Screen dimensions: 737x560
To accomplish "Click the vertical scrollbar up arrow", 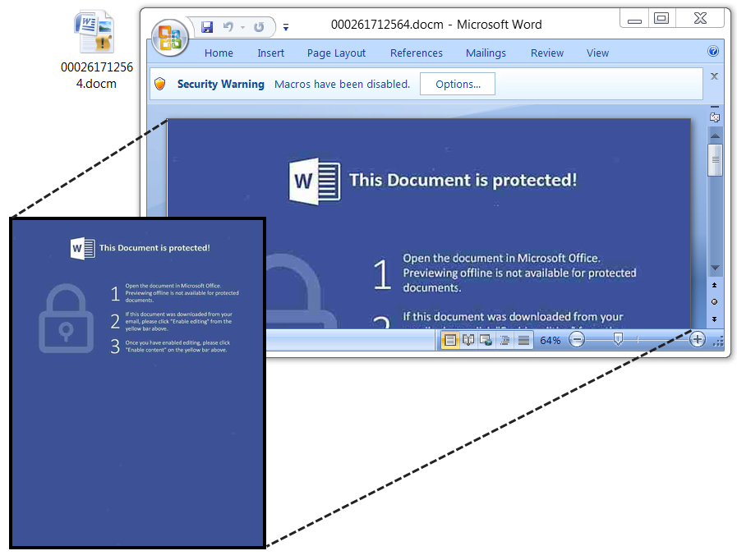I will pos(715,135).
